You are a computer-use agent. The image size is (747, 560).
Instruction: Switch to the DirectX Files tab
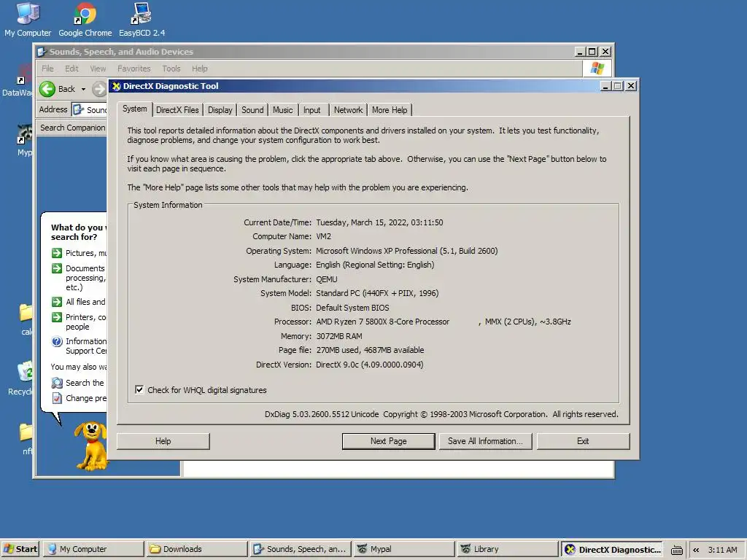pos(177,110)
